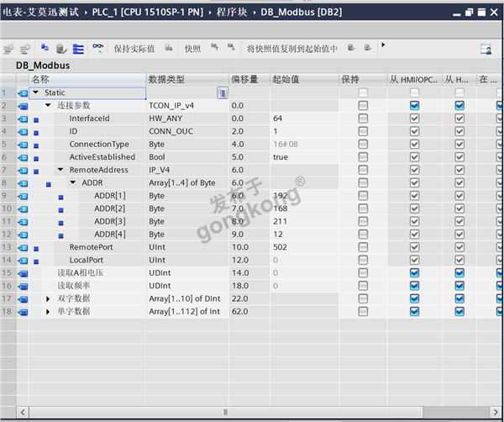
Task: Click the expand all rows toolbar icon
Action: [78, 49]
